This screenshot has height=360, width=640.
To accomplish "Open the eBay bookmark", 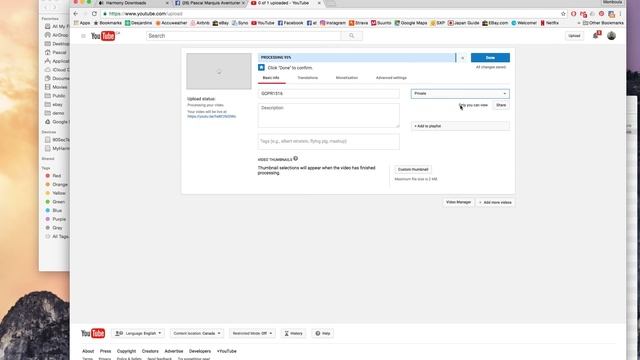I will [x=221, y=23].
